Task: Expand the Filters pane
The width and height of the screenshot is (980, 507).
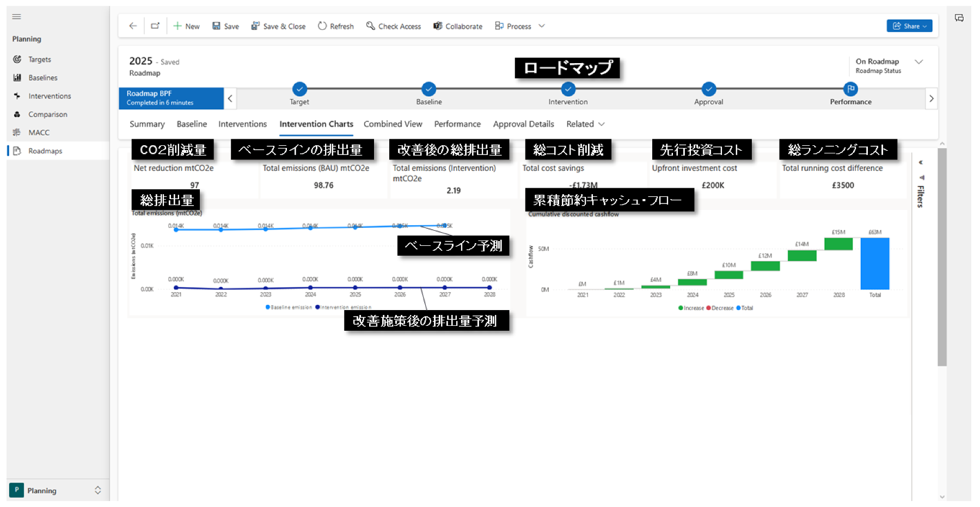Action: [921, 163]
